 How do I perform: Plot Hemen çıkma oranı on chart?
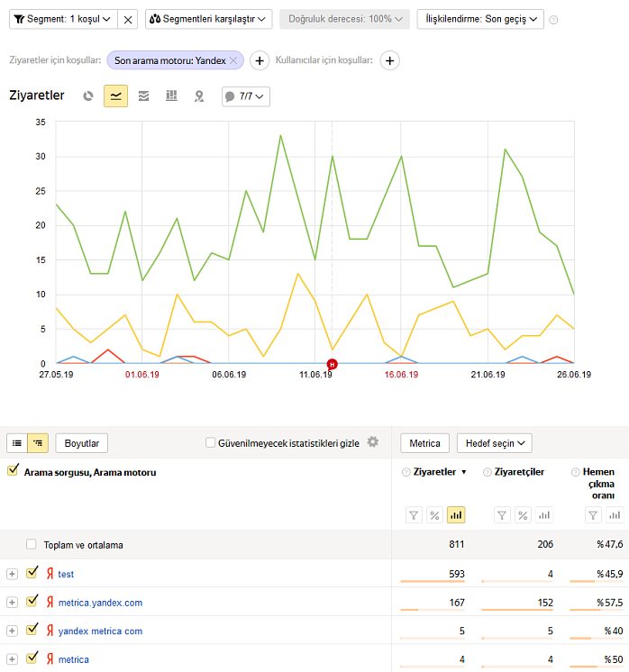click(615, 515)
